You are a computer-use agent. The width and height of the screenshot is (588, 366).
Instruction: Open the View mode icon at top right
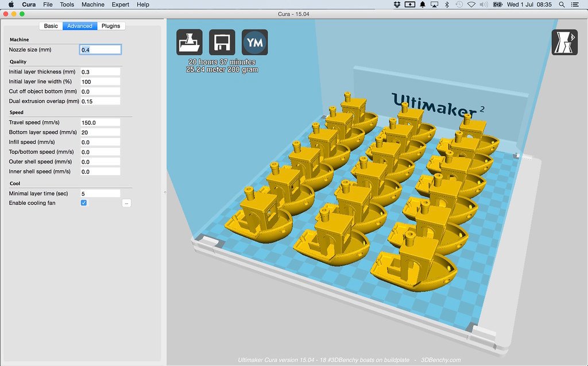[564, 43]
